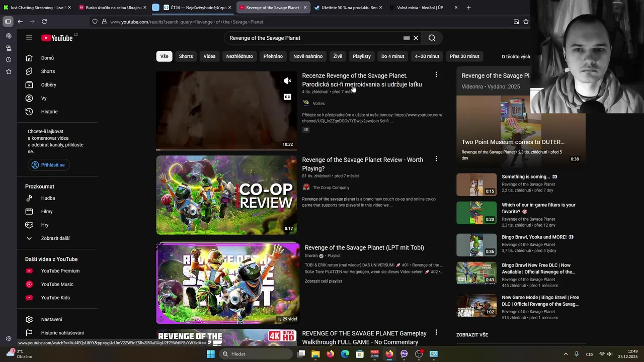Open the Bingo Brawl, Yooka and MORE thumbnail

[x=476, y=245]
